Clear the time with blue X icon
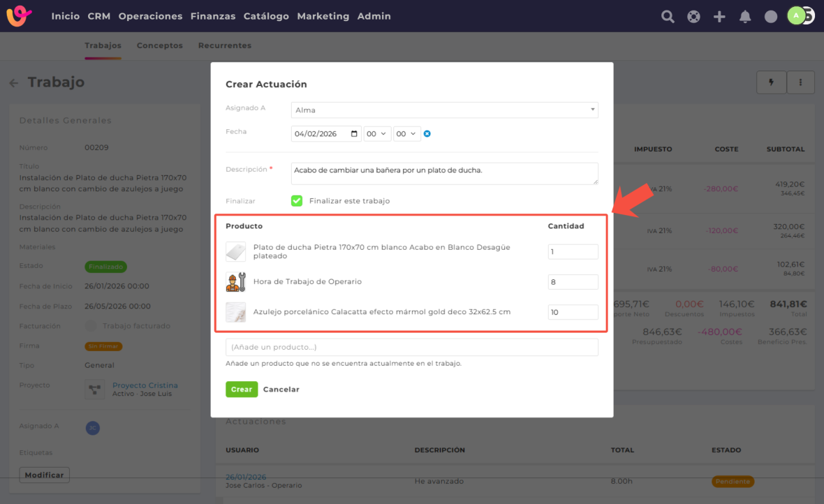 tap(427, 133)
